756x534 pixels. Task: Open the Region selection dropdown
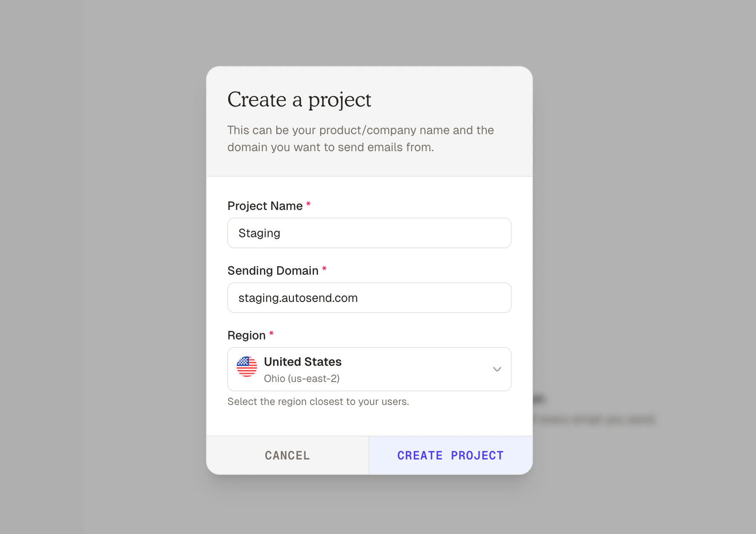[369, 369]
